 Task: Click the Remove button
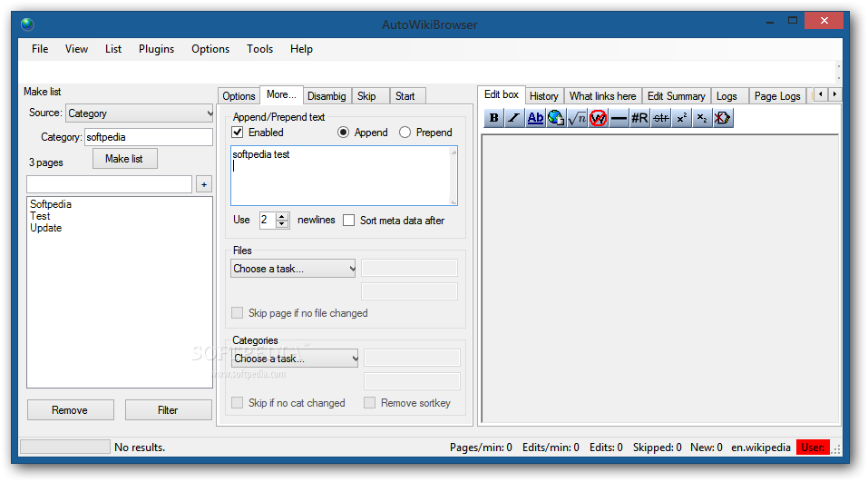click(x=71, y=410)
